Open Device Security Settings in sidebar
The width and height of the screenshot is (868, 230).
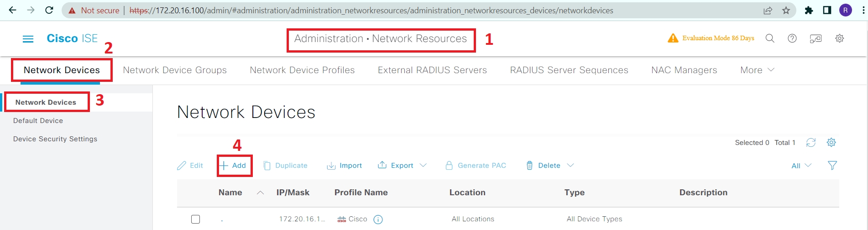click(x=55, y=139)
